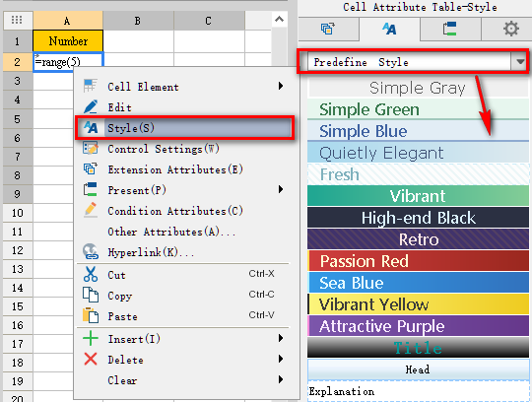Expand the Present submenu arrow

tap(281, 189)
